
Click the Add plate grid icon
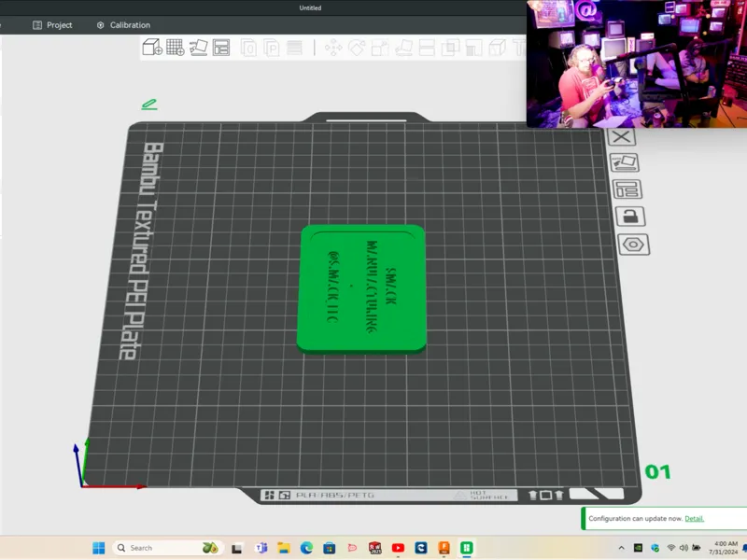(176, 48)
